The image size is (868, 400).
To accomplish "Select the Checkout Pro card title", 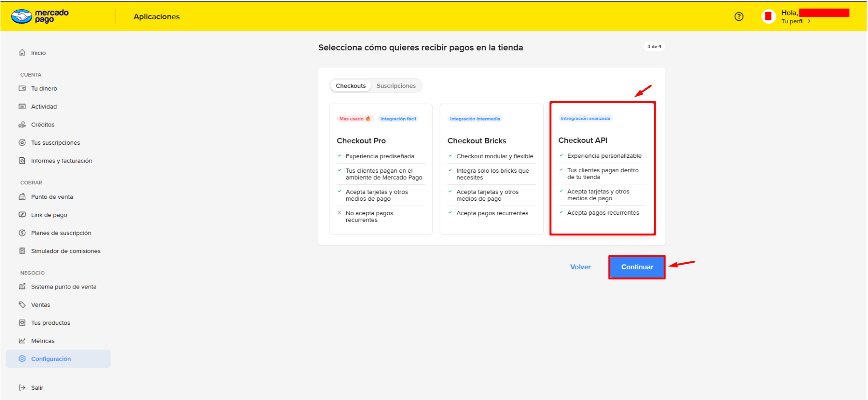I will [361, 141].
